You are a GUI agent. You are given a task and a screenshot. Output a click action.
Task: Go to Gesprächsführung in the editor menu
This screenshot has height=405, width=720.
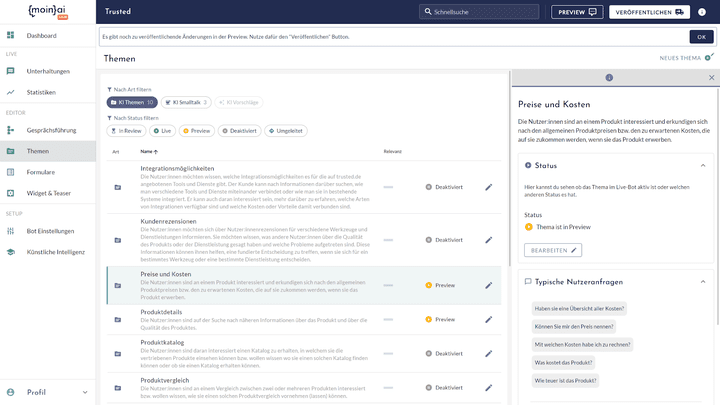pos(50,131)
